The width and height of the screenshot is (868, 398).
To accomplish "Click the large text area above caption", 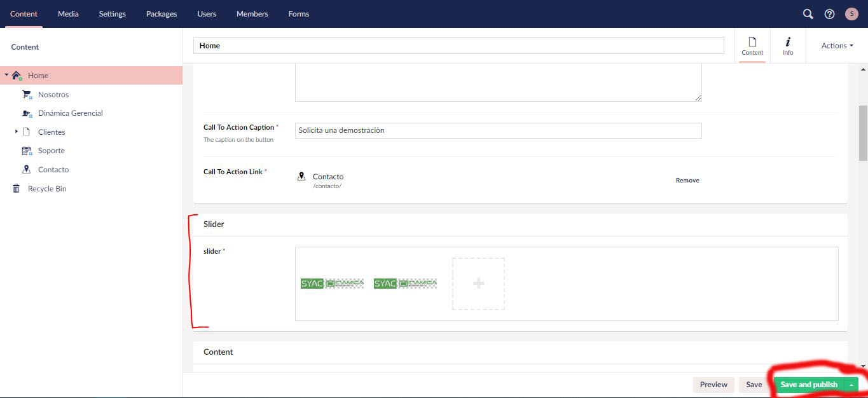I will 499,82.
